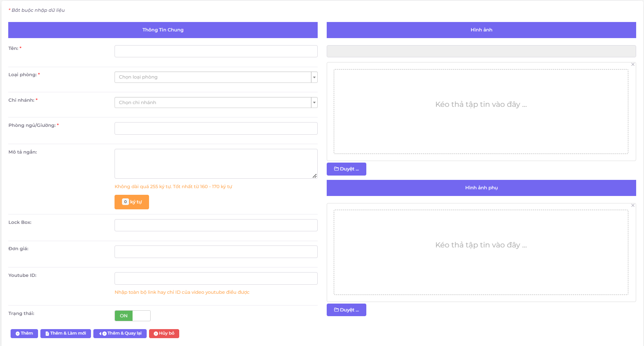This screenshot has width=644, height=346.
Task: Click the Loại phòng dropdown arrow
Action: click(314, 77)
